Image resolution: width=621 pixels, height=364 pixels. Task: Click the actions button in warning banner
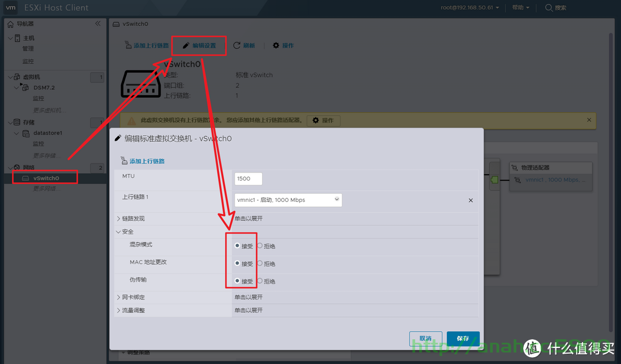click(323, 120)
